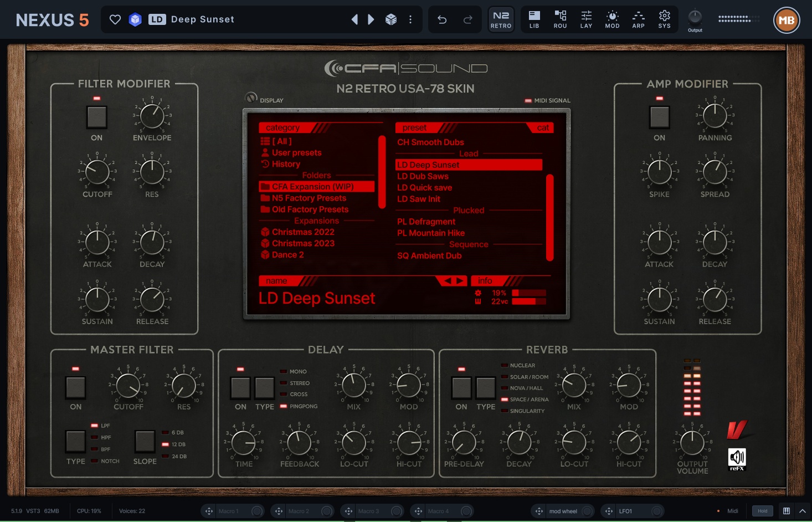Cycle the Reverb TYPE button

pyautogui.click(x=486, y=387)
